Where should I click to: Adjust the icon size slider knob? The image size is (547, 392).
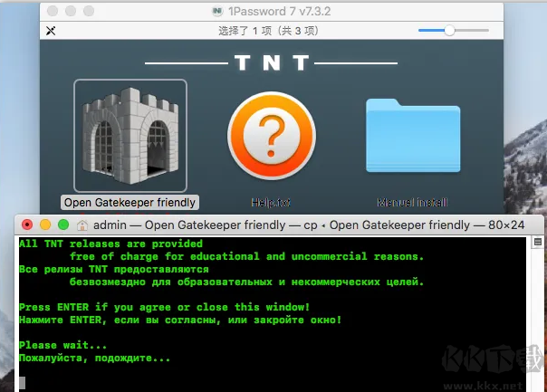coord(449,31)
